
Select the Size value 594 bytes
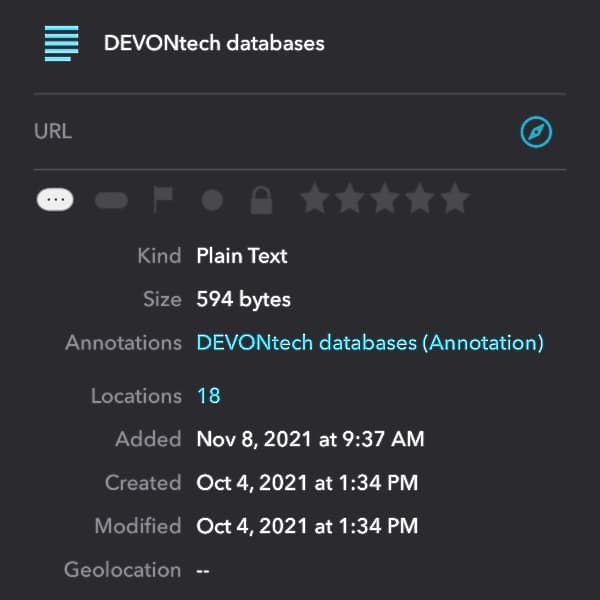243,299
